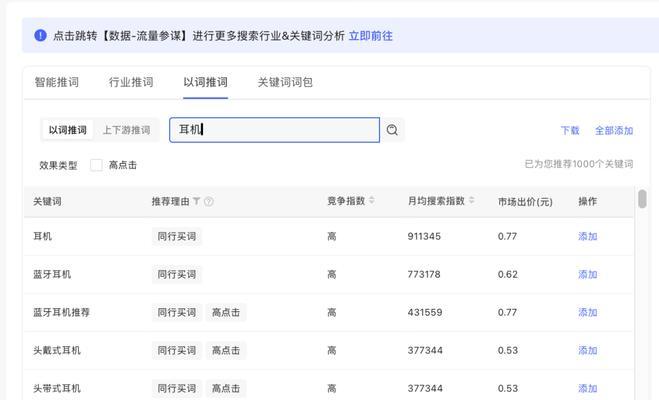This screenshot has height=400, width=659.
Task: Open filter icon next to 推荐理由
Action: (x=196, y=201)
